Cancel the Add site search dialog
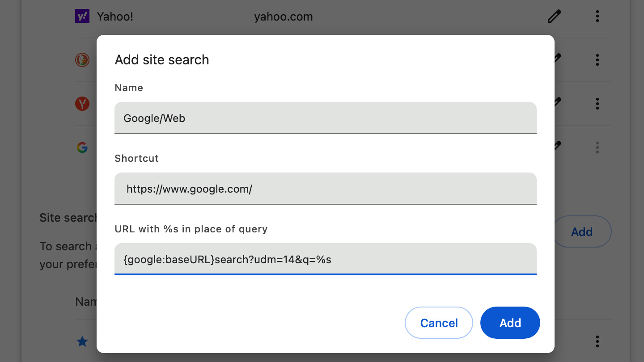Screen dimensions: 644x362 pos(439,323)
